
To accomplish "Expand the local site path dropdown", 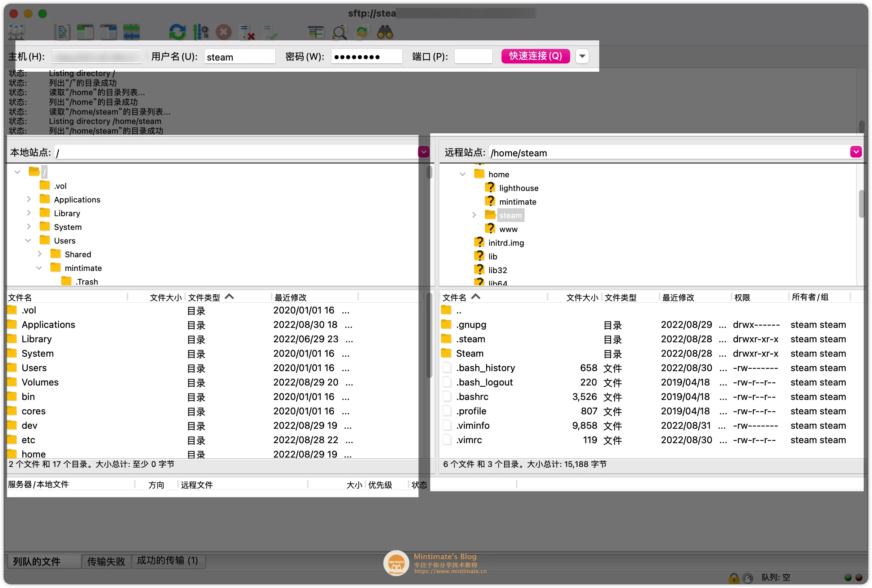I will [x=424, y=152].
